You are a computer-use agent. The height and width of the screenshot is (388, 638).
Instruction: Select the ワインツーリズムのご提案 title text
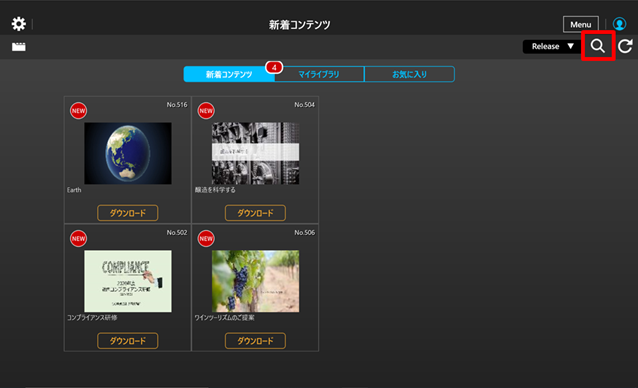pyautogui.click(x=224, y=318)
